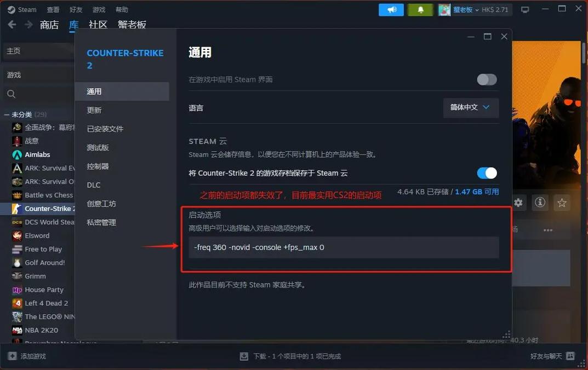Select 通用 in properties sidebar

(x=122, y=91)
